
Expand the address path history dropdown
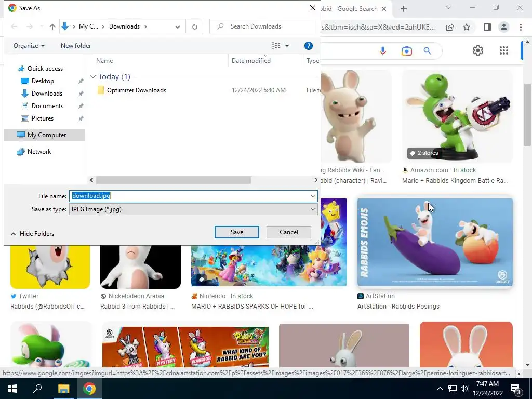click(x=178, y=27)
